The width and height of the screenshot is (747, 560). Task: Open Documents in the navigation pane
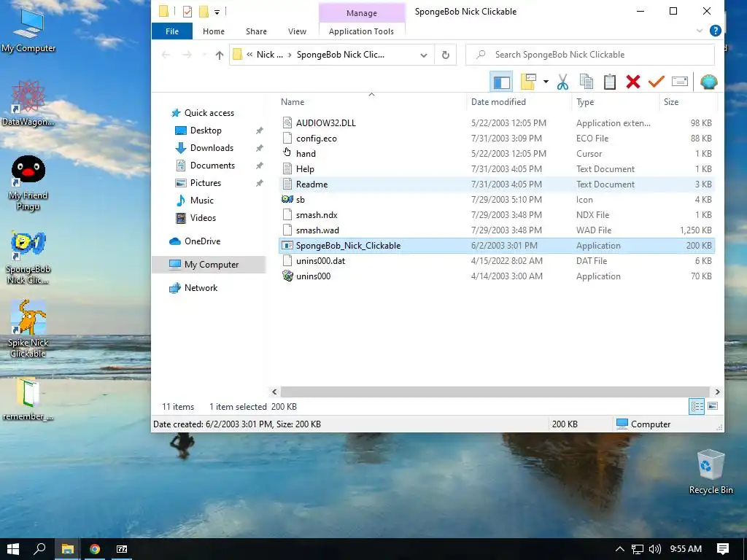coord(212,166)
